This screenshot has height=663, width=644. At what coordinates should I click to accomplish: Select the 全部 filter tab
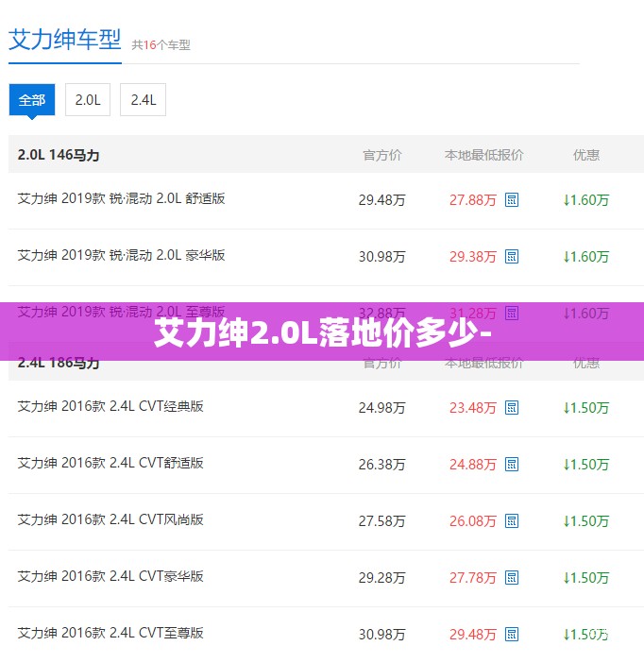pyautogui.click(x=32, y=100)
